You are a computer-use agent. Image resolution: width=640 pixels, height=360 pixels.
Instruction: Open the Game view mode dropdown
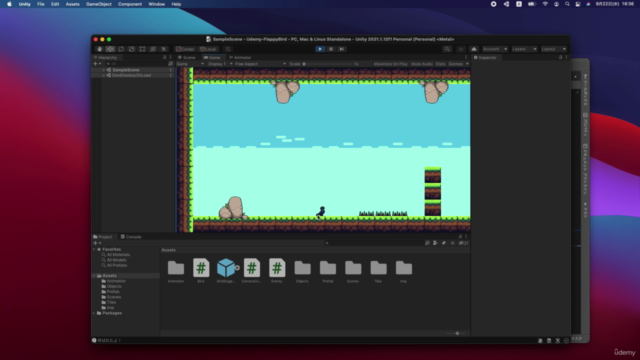pos(190,64)
